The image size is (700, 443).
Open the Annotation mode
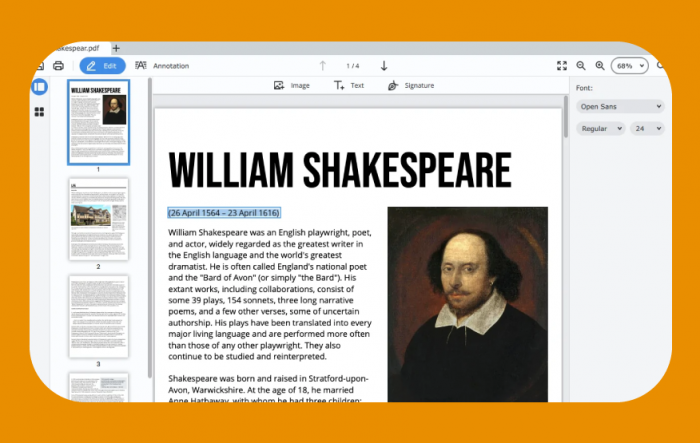[162, 66]
